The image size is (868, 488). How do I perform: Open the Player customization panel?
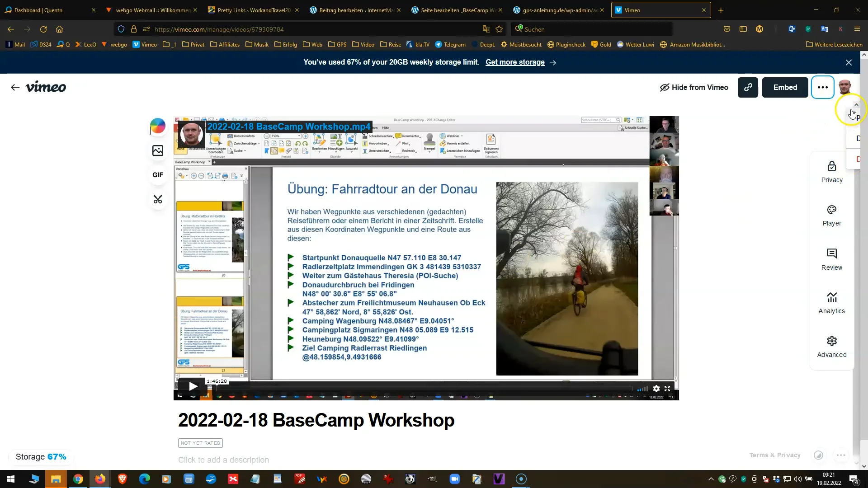click(x=831, y=216)
